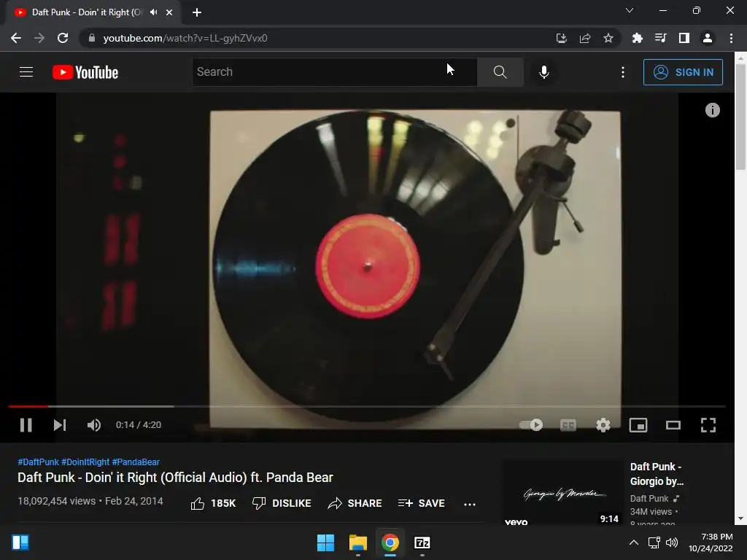Skip to the next video
The width and height of the screenshot is (747, 560).
pyautogui.click(x=60, y=425)
